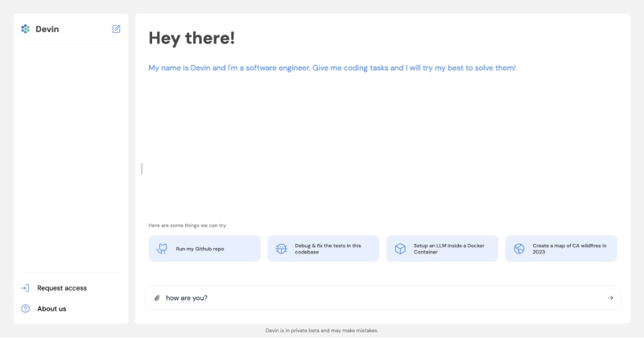The width and height of the screenshot is (644, 338).
Task: Click the globe icon on the wildfires card
Action: click(x=519, y=249)
